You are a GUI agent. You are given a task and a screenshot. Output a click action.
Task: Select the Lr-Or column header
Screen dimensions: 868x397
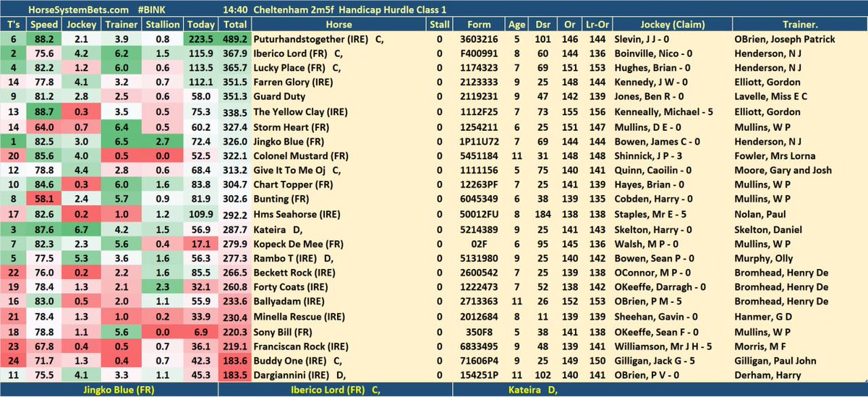coord(598,24)
